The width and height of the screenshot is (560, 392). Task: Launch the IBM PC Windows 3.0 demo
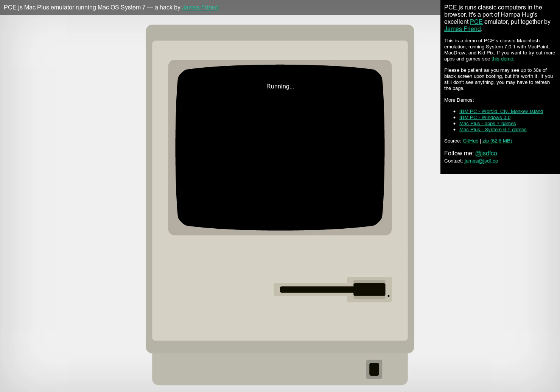pos(485,117)
